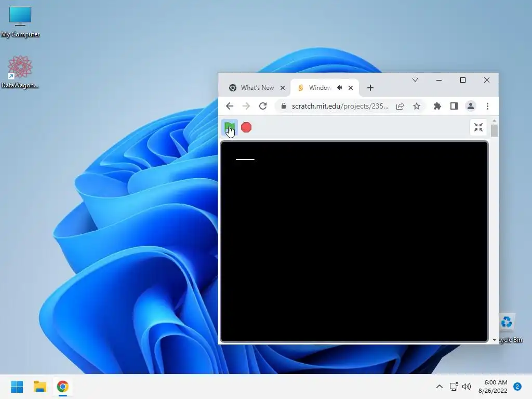This screenshot has height=399, width=532.
Task: Share this page from the address bar
Action: point(400,106)
